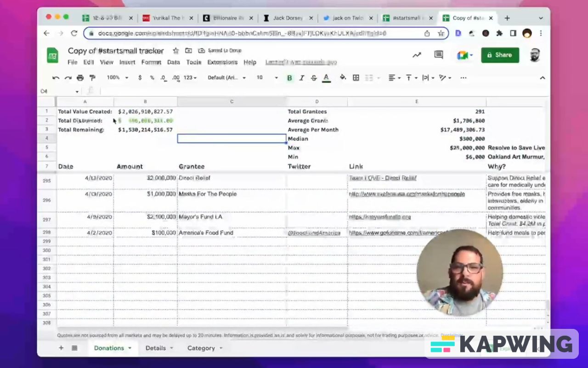Open the text rotation dropdown
Viewport: 588px width, 368px height.
445,78
